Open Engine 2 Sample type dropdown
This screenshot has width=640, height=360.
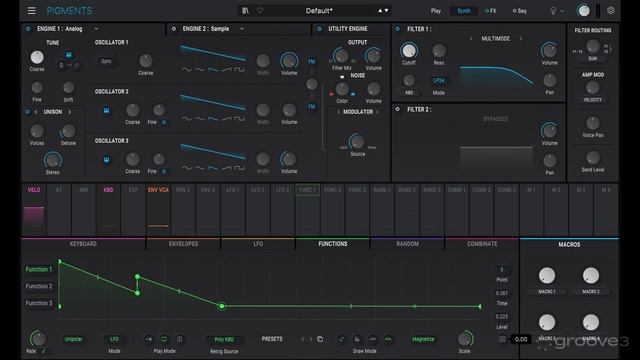242,29
